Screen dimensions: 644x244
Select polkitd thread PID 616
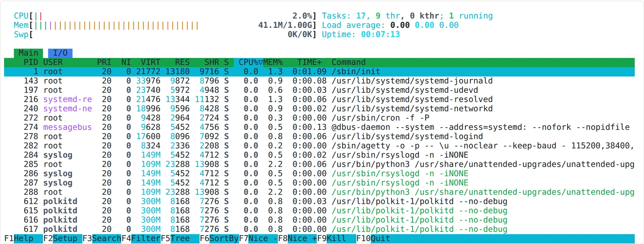319,220
